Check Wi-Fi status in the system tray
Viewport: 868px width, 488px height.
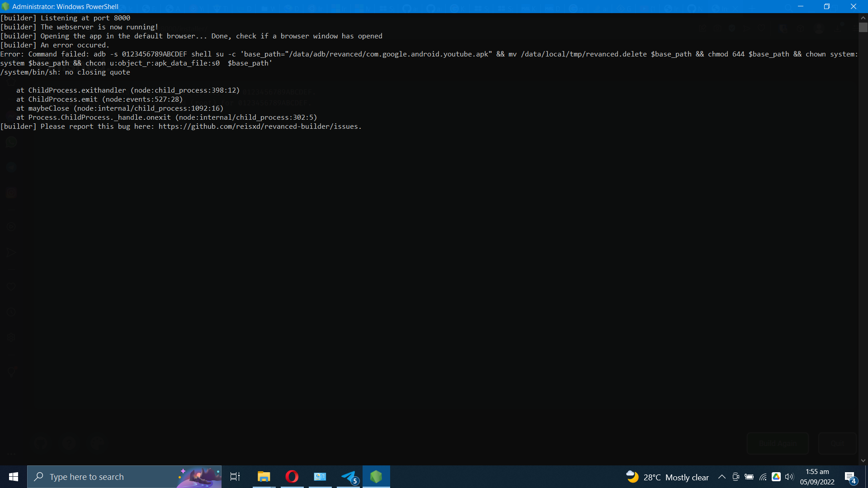point(763,477)
